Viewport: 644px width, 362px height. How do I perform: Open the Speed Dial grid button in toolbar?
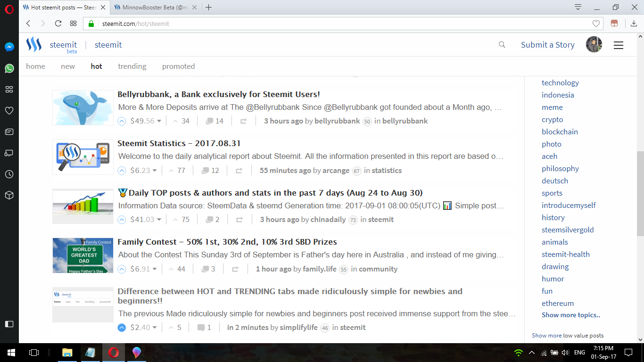click(x=73, y=24)
